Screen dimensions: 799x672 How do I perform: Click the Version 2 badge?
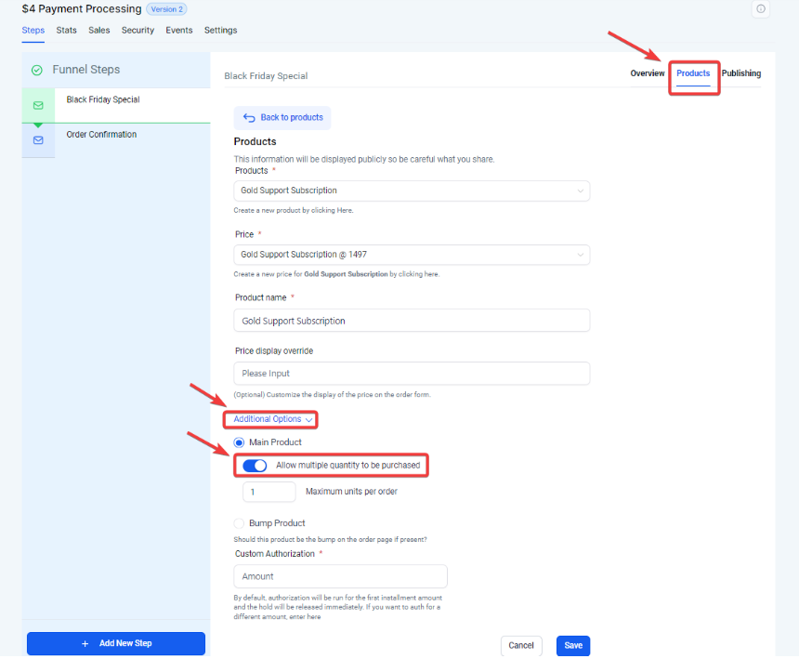point(166,9)
